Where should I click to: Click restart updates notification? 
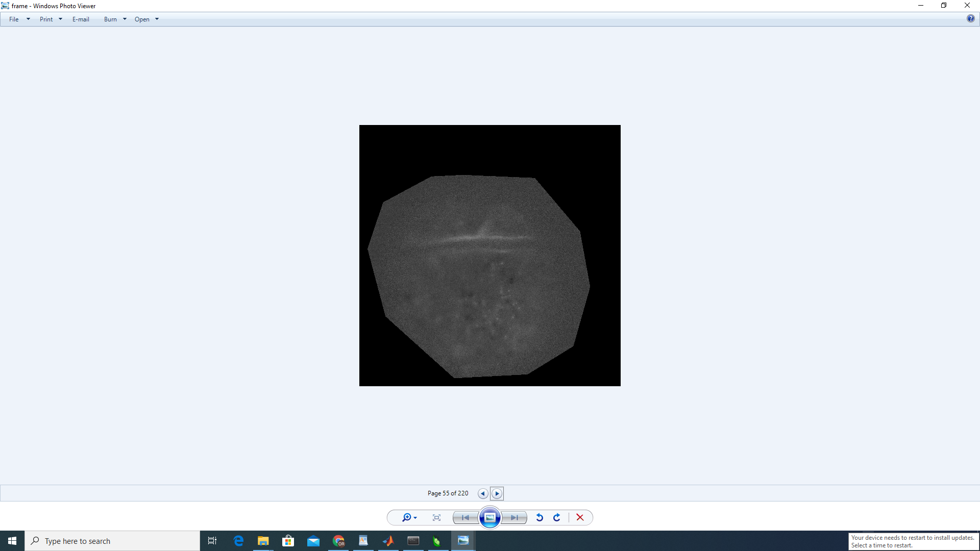(913, 541)
